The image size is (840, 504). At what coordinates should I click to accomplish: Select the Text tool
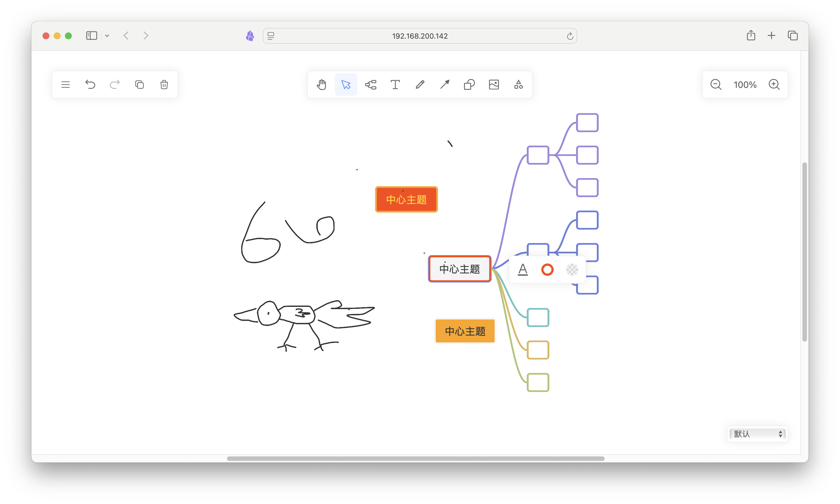click(x=395, y=85)
